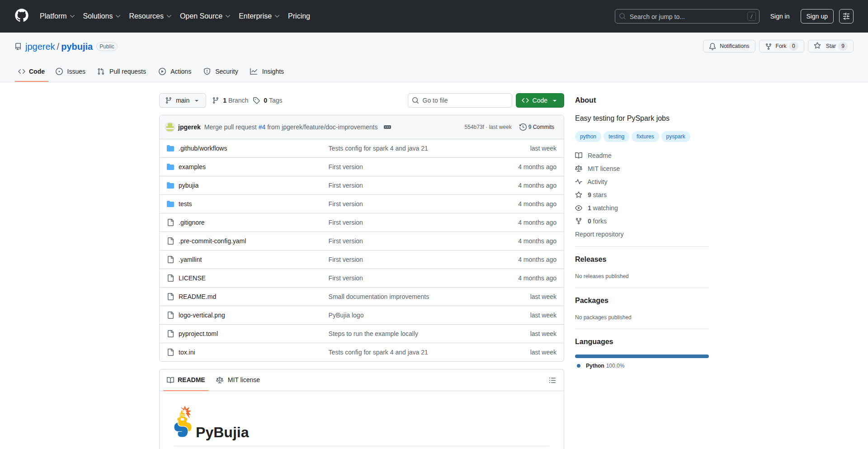Image resolution: width=868 pixels, height=449 pixels.
Task: Expand the Resources menu
Action: point(150,16)
